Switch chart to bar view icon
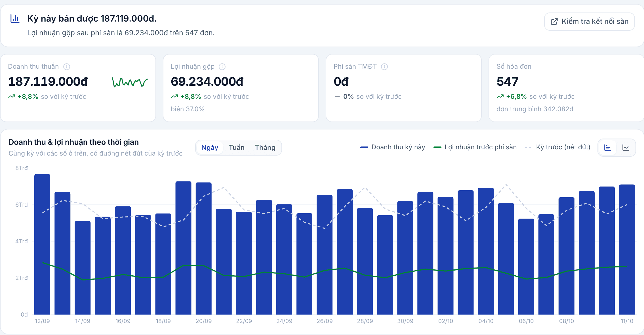The width and height of the screenshot is (644, 335). coord(607,148)
